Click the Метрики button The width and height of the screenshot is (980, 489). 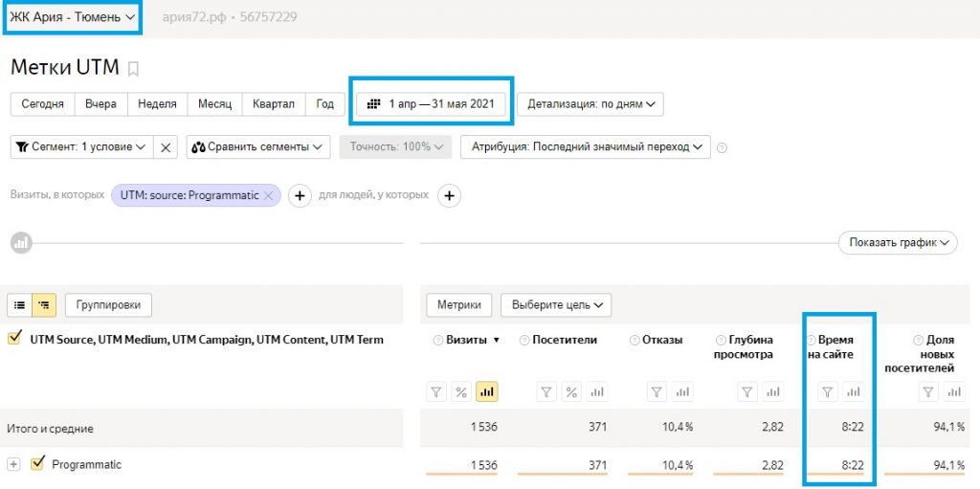click(x=459, y=305)
